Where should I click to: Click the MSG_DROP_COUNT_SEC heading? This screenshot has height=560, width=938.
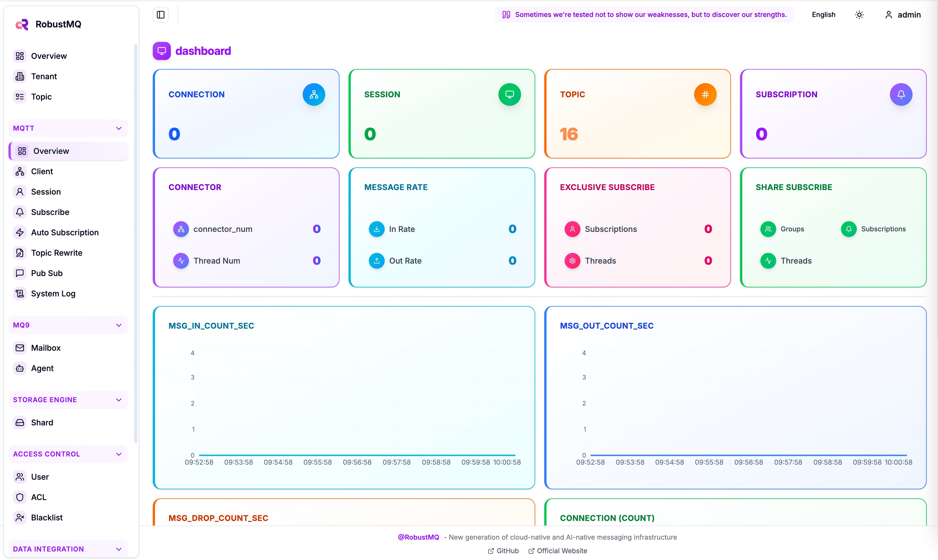coord(218,518)
